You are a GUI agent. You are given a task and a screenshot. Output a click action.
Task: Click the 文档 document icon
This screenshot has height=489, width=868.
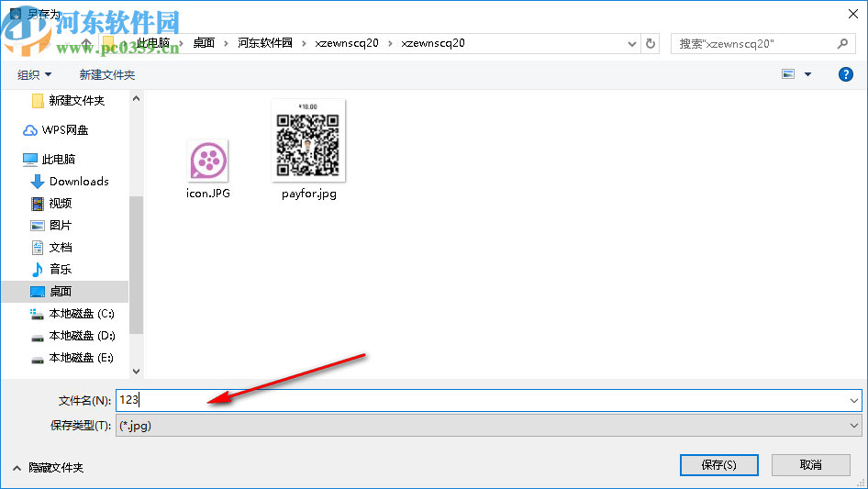click(37, 248)
